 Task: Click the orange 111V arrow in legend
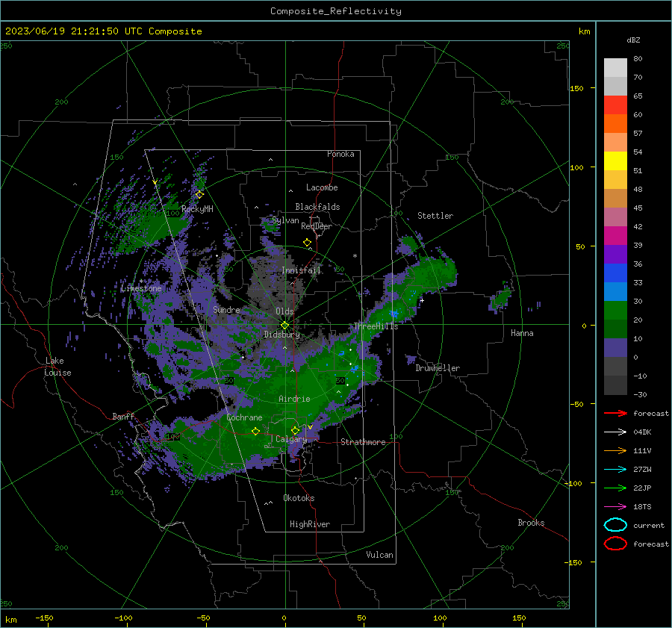(x=615, y=450)
